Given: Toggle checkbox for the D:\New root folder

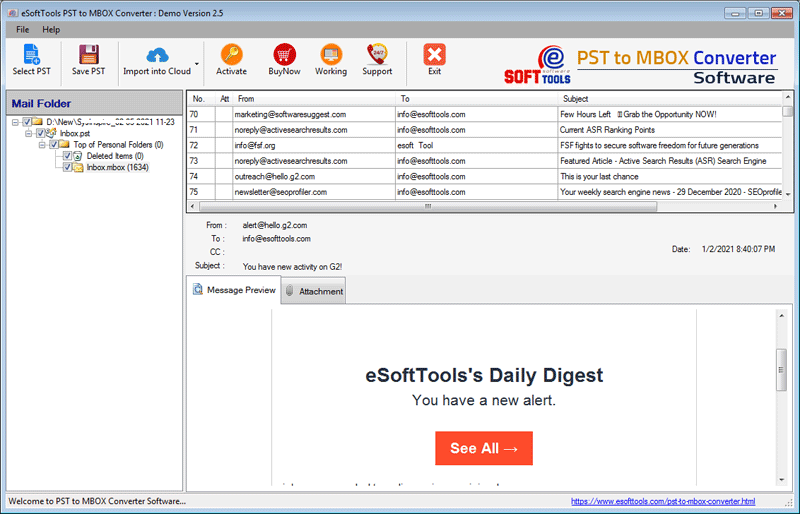Looking at the screenshot, I should 27,122.
